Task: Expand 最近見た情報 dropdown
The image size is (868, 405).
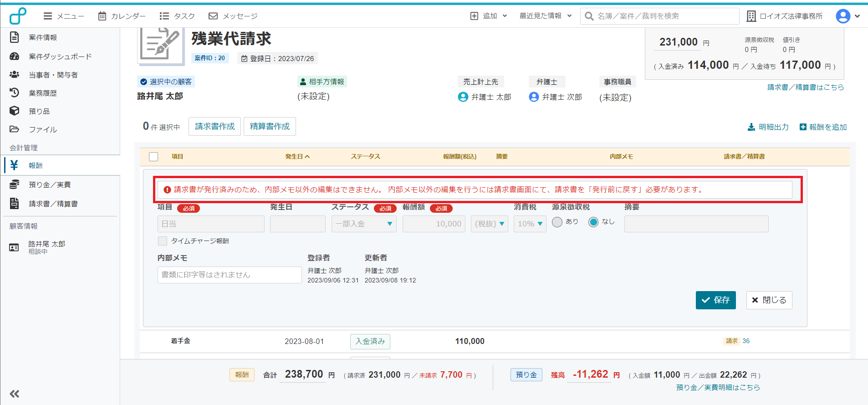Action: (545, 16)
